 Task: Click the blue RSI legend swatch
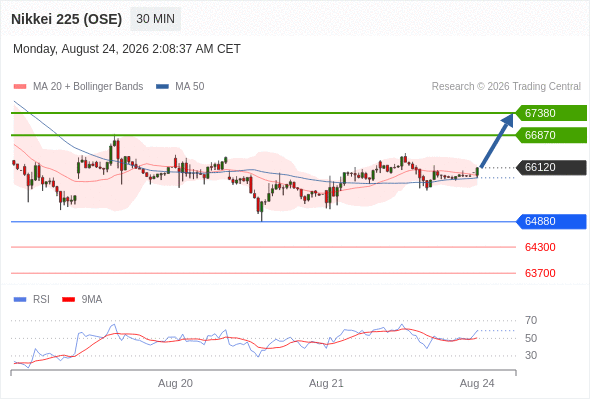tap(20, 300)
